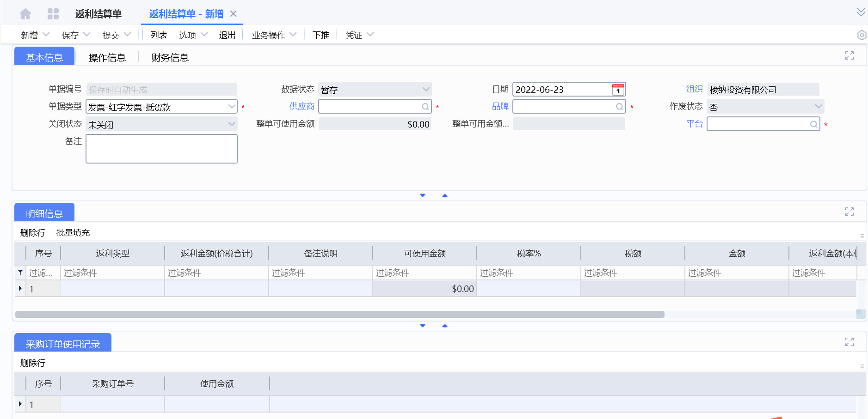Click the 税额 column header
The width and height of the screenshot is (868, 419).
click(633, 254)
